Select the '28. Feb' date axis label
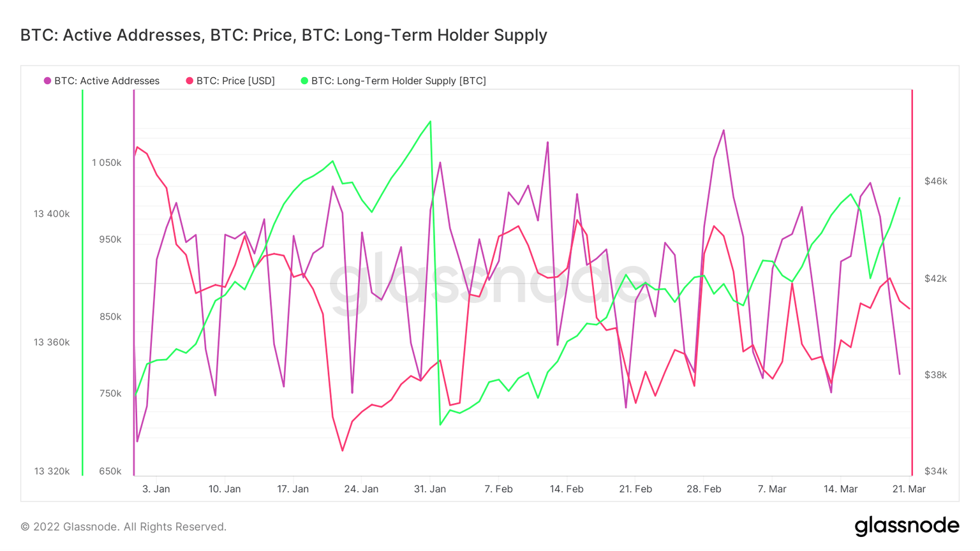Screen dimensions: 980x551 (x=704, y=489)
